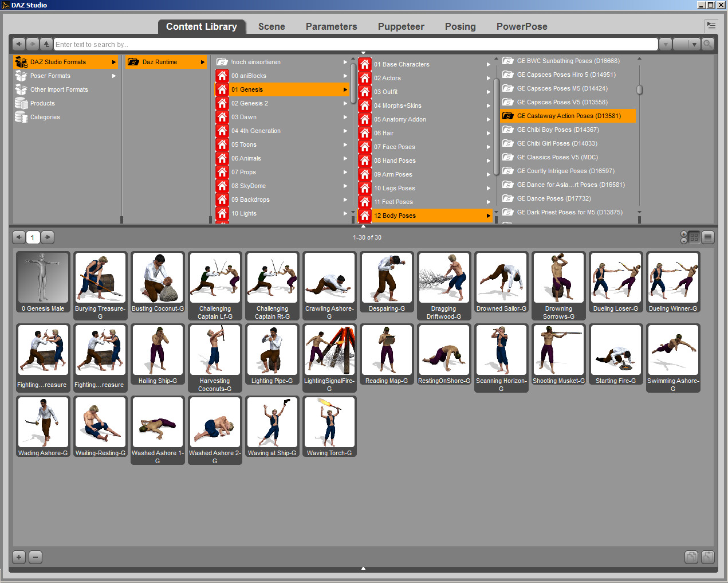
Task: Expand the DAZ Studio Formats arrow
Action: coord(114,62)
